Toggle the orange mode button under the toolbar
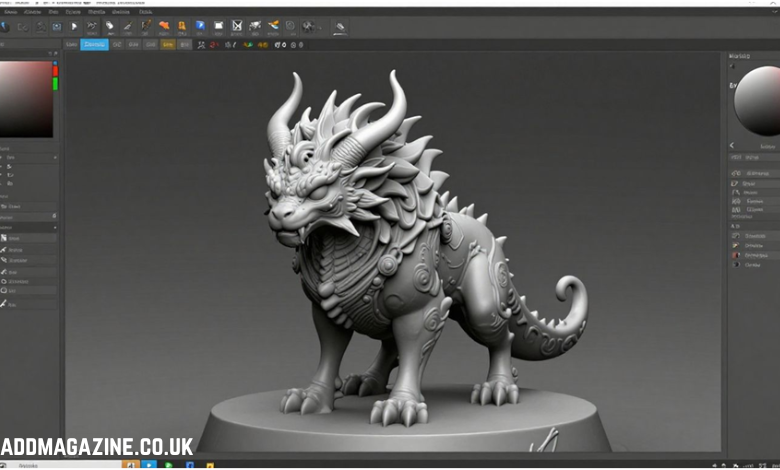The height and width of the screenshot is (470, 780). pyautogui.click(x=168, y=44)
